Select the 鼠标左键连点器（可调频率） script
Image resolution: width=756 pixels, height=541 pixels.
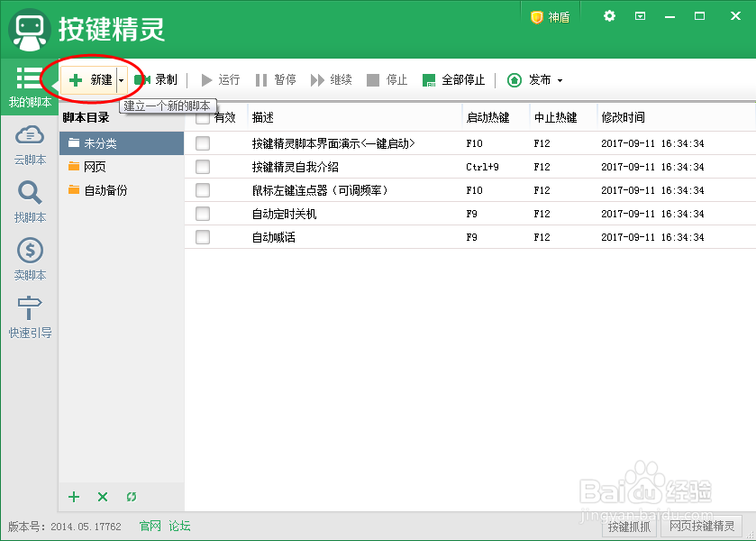470,190
